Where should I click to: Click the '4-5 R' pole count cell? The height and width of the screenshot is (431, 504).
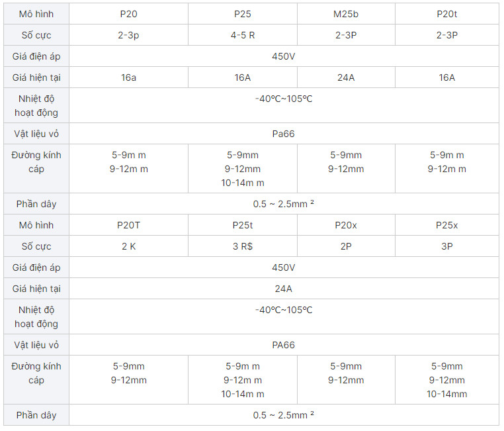click(x=243, y=35)
